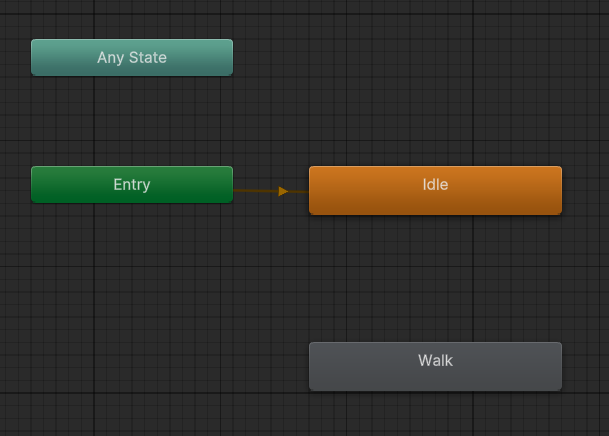Click blank grid right of Any State
The height and width of the screenshot is (436, 609).
point(400,57)
